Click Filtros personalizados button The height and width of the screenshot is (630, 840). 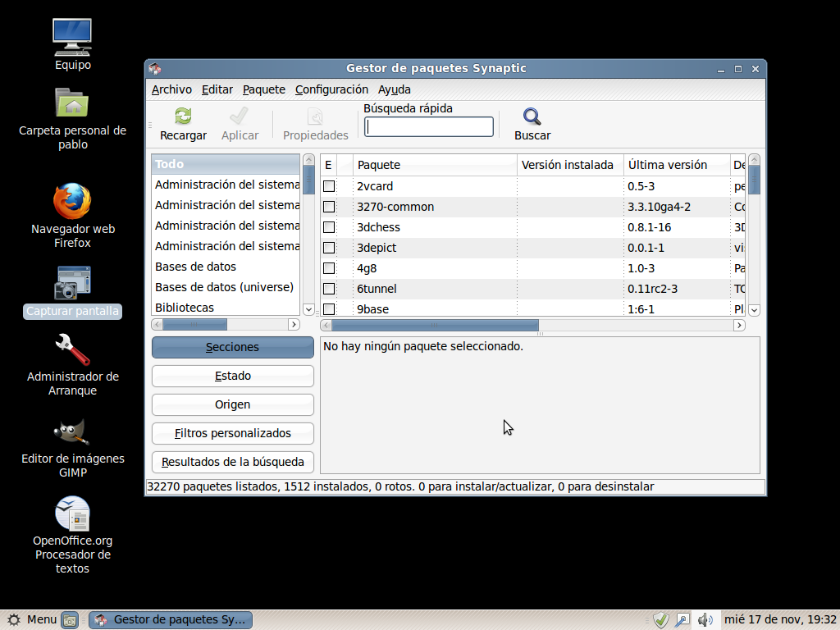tap(232, 433)
